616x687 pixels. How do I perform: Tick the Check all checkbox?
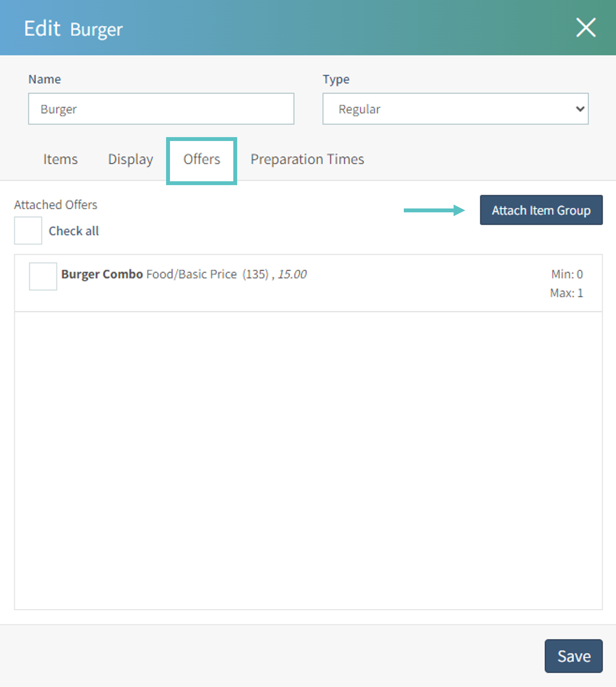point(28,231)
